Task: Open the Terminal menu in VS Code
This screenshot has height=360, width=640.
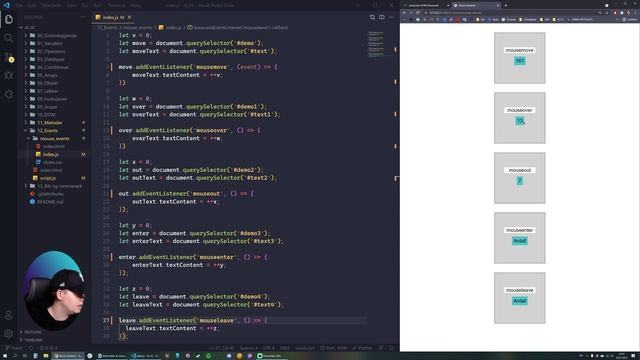Action: [x=116, y=5]
